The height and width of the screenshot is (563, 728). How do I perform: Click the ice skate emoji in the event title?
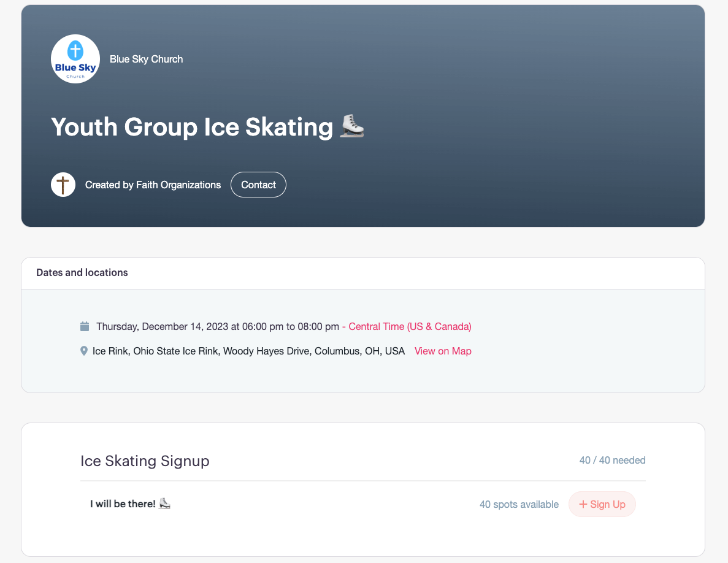pos(351,126)
